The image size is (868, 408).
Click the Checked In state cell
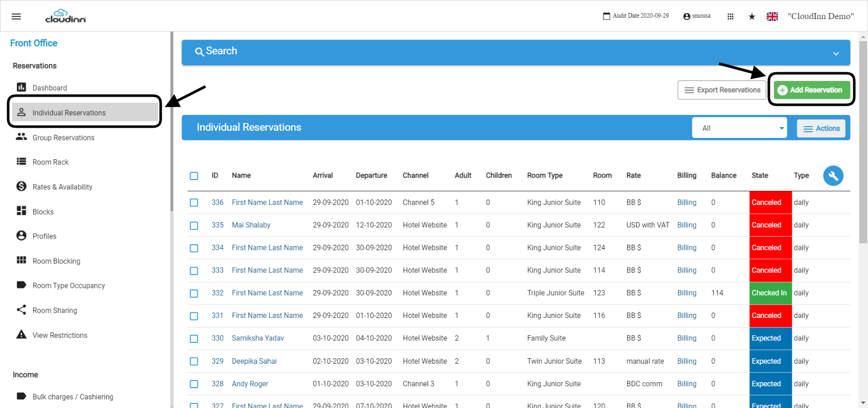(x=770, y=293)
